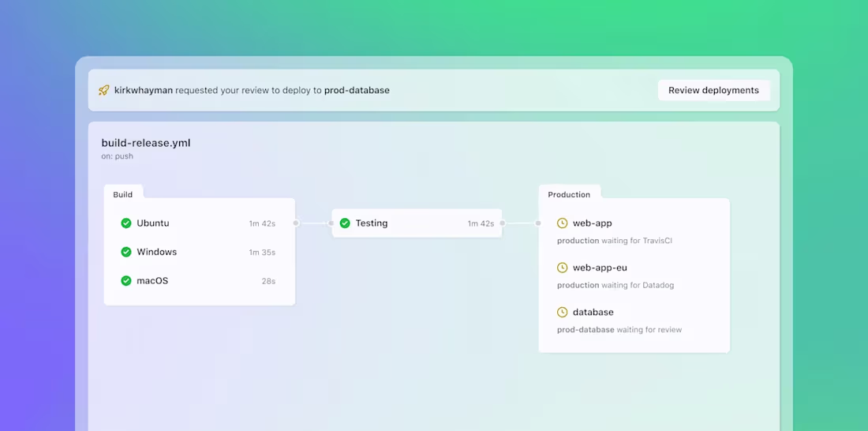The height and width of the screenshot is (431, 868).
Task: Click 'production waiting for TravisCI' status
Action: (x=615, y=241)
